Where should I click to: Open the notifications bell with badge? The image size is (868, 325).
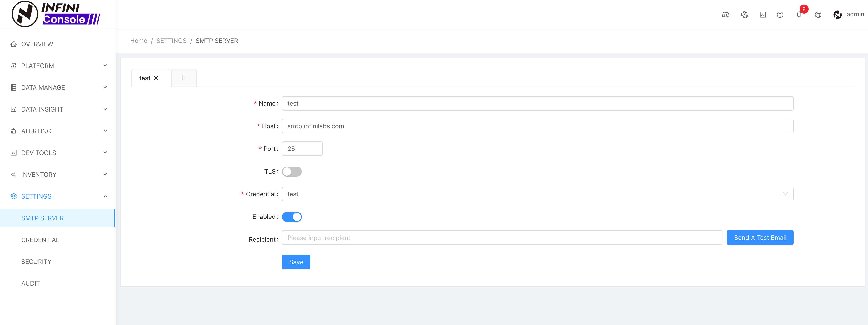[799, 14]
